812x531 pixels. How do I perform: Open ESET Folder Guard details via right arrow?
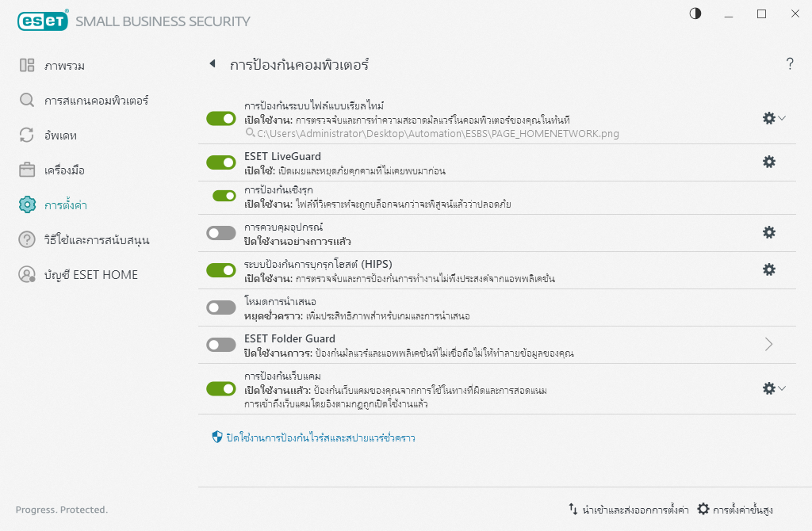767,344
